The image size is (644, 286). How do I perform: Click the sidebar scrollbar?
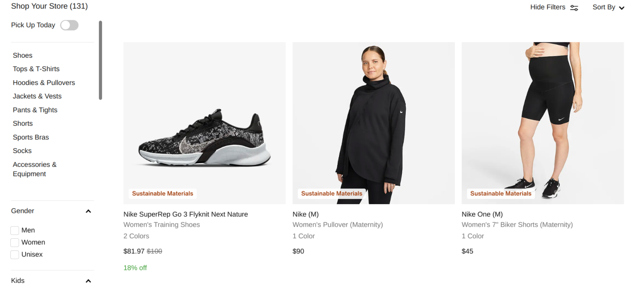[x=101, y=60]
